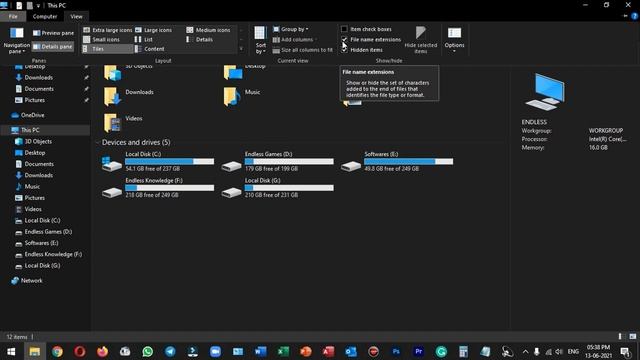The height and width of the screenshot is (360, 640).
Task: Select Local Disk (C:) drive tile
Action: pyautogui.click(x=158, y=162)
